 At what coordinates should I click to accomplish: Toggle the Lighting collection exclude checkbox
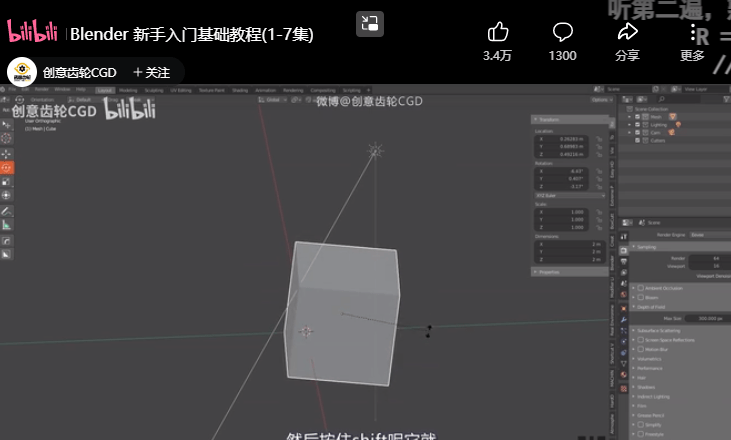pyautogui.click(x=637, y=125)
